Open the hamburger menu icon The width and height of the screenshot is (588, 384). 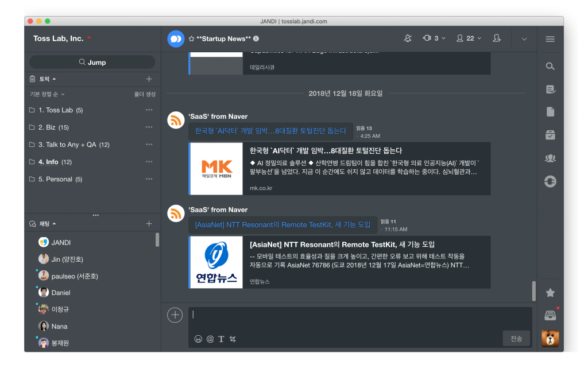coord(550,39)
